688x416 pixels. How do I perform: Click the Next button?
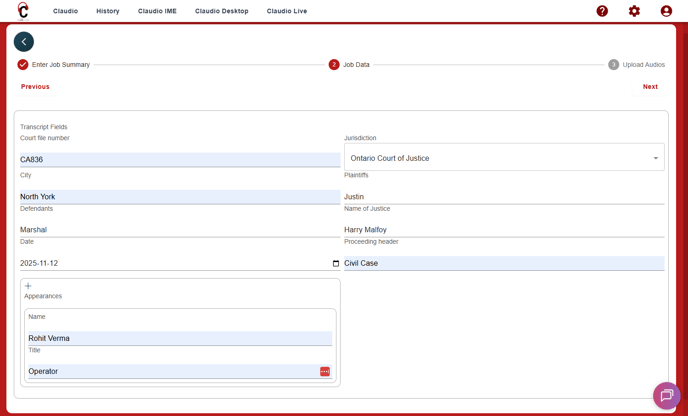(x=650, y=87)
